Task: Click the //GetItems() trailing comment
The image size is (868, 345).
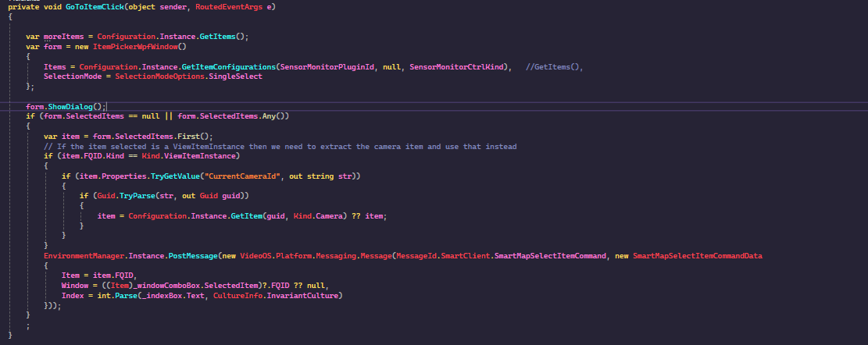Action: [x=555, y=66]
